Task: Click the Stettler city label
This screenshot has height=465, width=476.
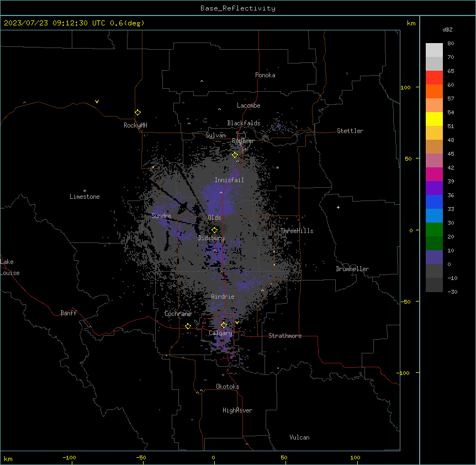Action: tap(350, 131)
